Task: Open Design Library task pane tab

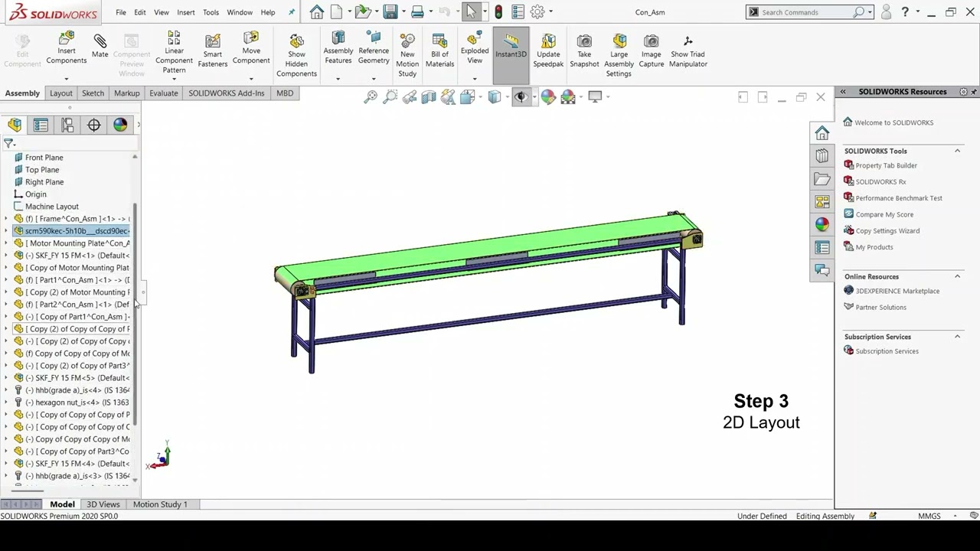Action: [822, 155]
